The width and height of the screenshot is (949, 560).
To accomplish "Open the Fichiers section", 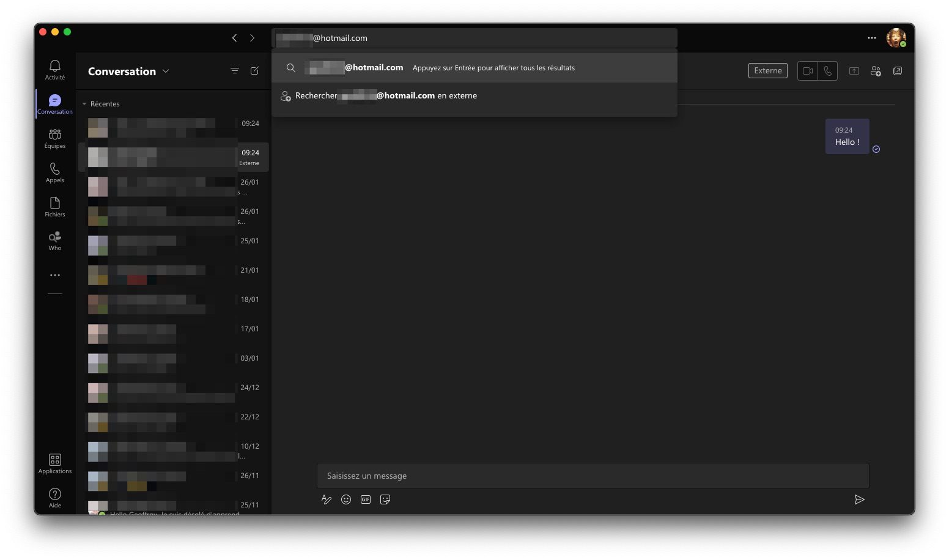I will point(54,206).
